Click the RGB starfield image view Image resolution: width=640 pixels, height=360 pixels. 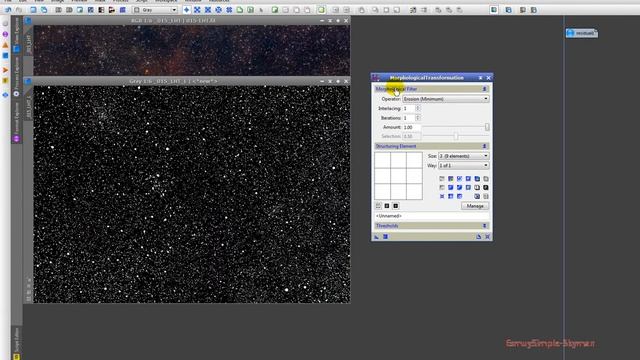pos(191,50)
